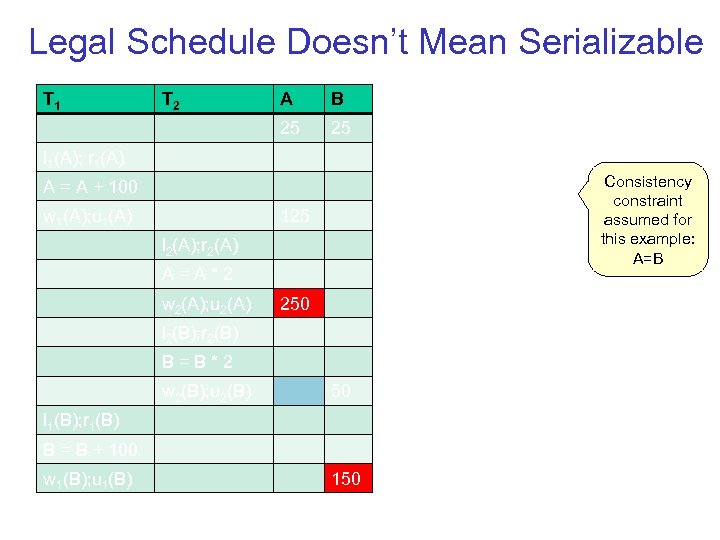Select the red cell showing 150
Viewport: 720px width, 540px height.
coord(348,478)
